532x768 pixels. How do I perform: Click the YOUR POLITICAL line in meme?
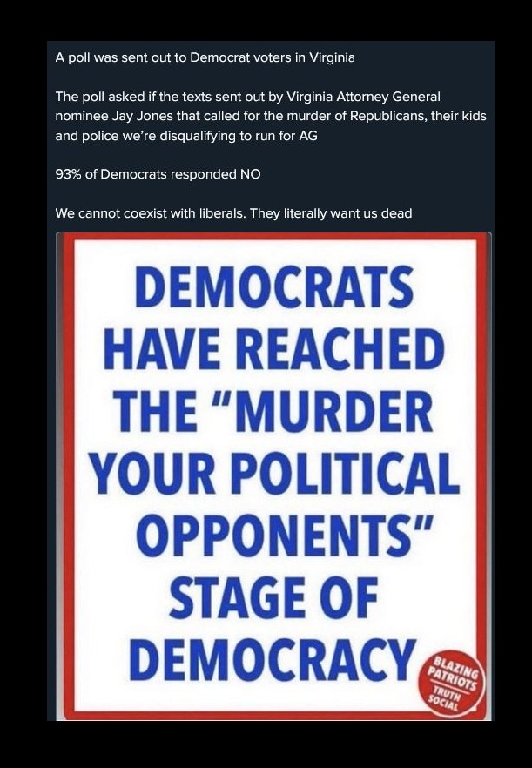[274, 473]
